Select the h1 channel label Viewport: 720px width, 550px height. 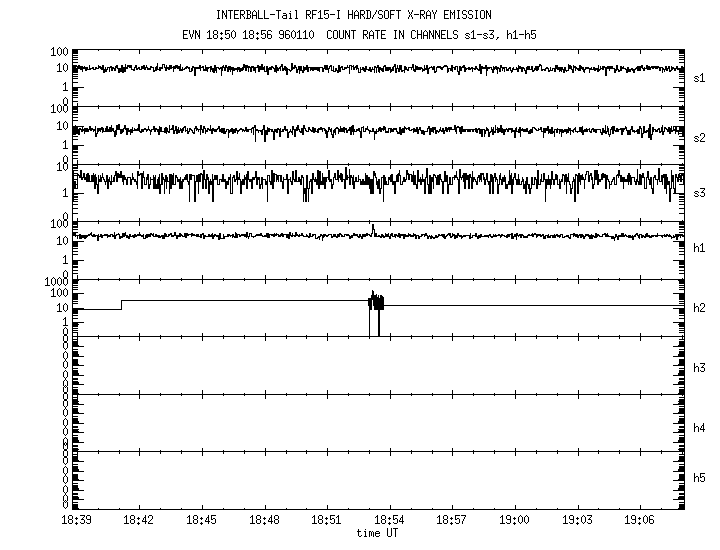point(699,249)
